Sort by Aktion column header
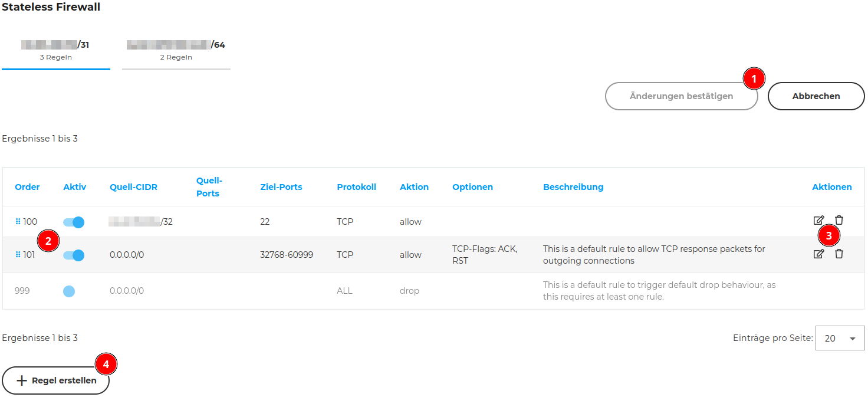868x397 pixels. pyautogui.click(x=414, y=187)
